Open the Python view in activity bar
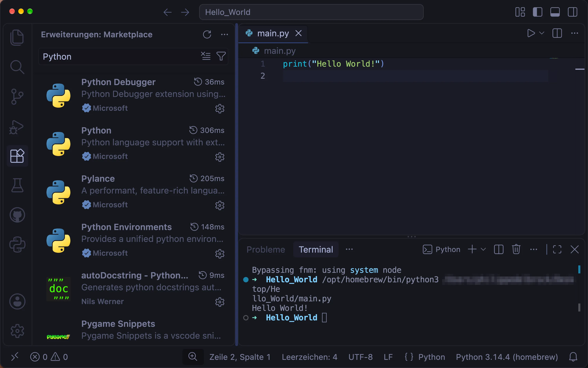The height and width of the screenshot is (368, 588). pyautogui.click(x=17, y=244)
